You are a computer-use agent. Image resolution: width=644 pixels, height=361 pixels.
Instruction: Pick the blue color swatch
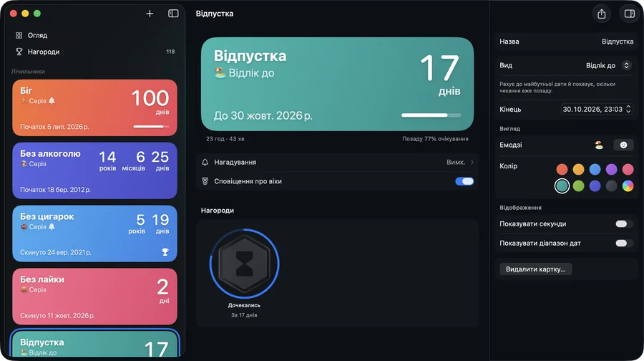click(595, 169)
